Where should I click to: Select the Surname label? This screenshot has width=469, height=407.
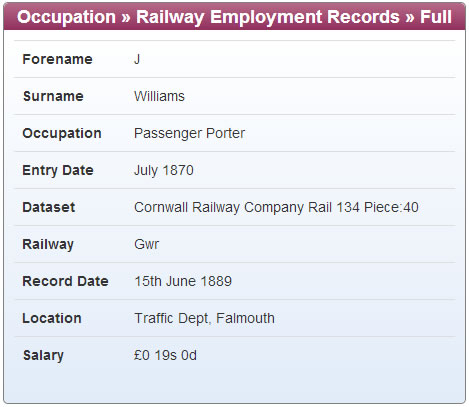[x=53, y=96]
